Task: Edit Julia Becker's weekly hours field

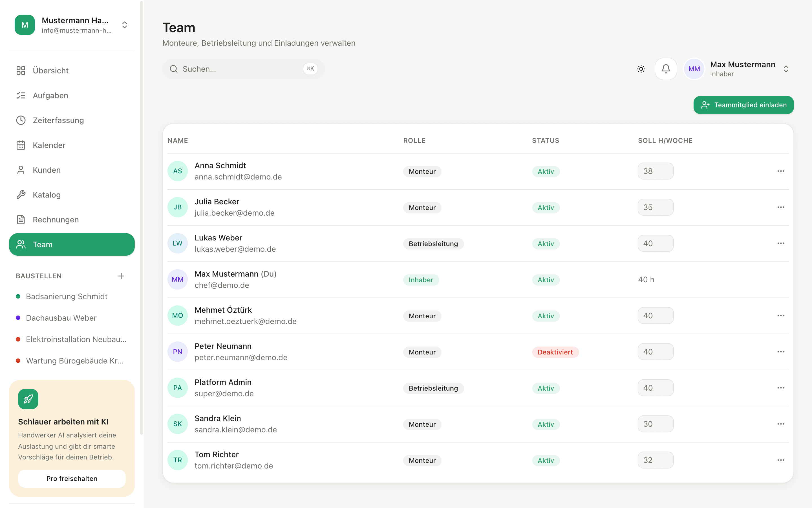Action: click(656, 207)
